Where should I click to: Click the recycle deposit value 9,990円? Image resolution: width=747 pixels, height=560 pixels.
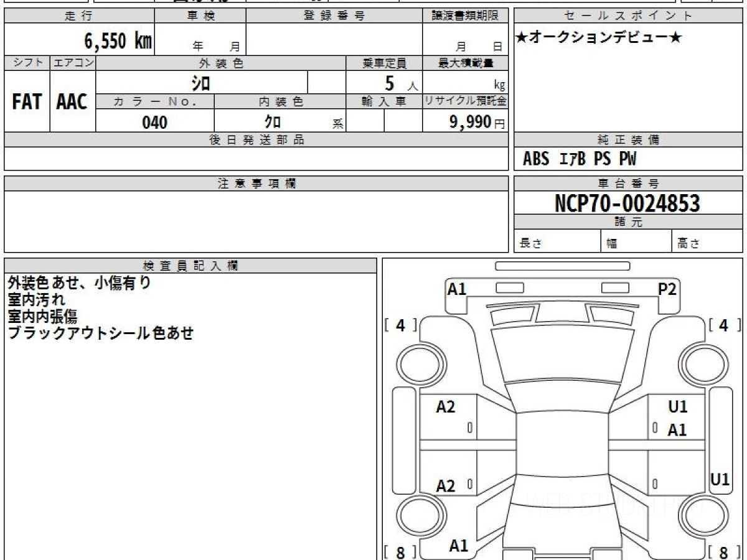tap(477, 122)
